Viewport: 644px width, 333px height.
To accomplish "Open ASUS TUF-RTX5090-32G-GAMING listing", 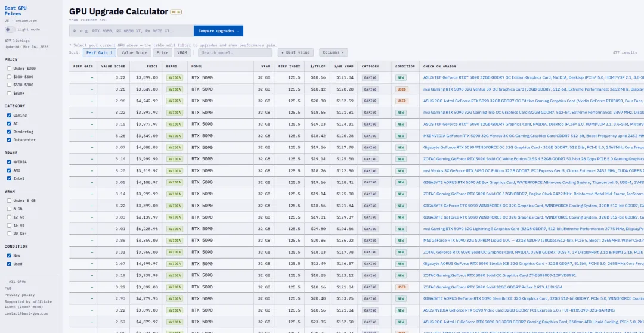I will click(x=519, y=310).
